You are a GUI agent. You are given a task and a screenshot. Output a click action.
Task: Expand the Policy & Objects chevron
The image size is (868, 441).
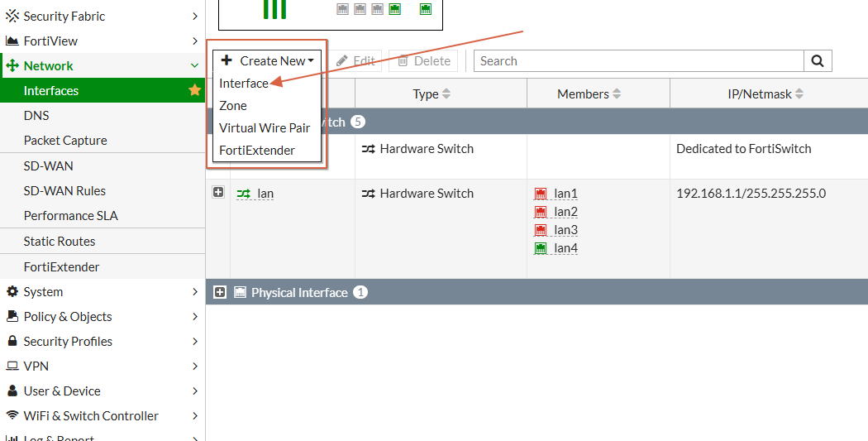coord(195,316)
